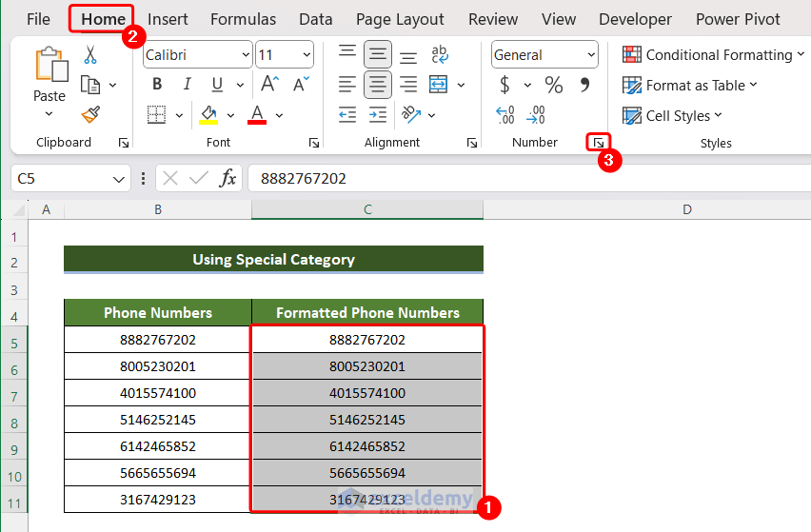Open the Number group dialog launcher
The image size is (811, 532).
tap(598, 143)
